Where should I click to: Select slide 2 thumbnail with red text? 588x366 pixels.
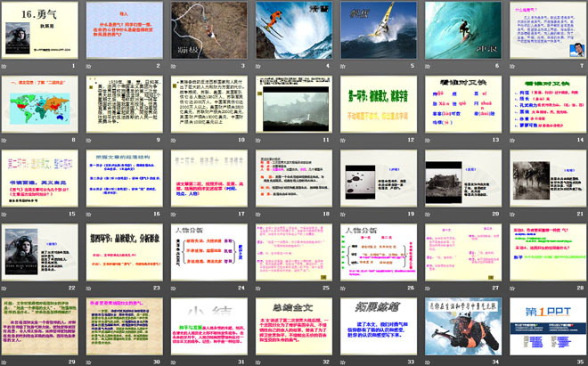point(125,30)
